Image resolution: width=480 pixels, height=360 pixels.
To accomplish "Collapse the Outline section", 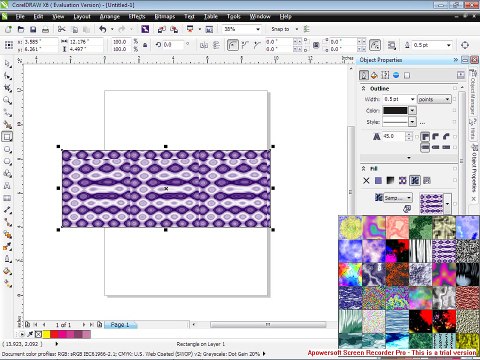I will click(364, 89).
